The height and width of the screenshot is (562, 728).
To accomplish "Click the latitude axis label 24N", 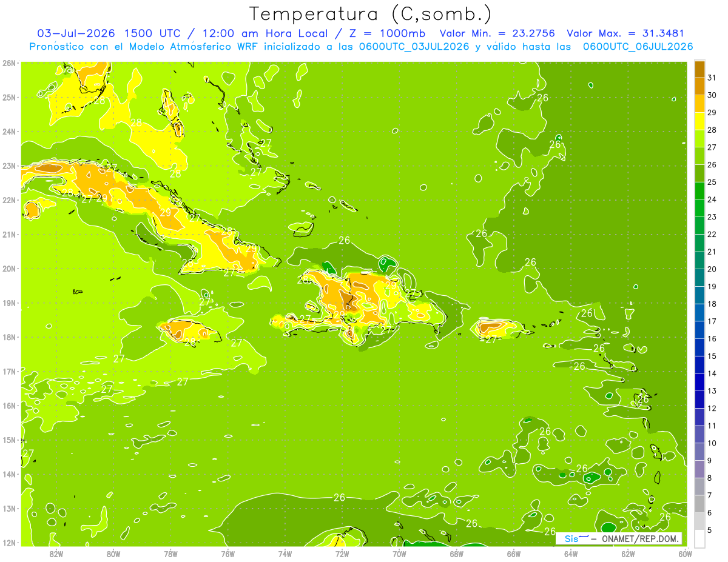I will (9, 132).
